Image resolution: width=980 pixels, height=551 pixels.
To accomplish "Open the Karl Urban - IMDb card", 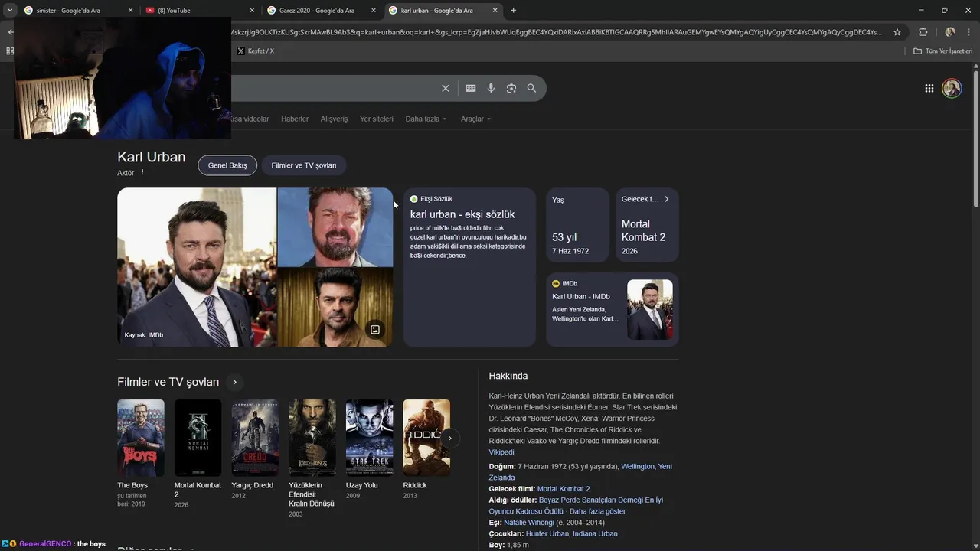I will (x=612, y=310).
